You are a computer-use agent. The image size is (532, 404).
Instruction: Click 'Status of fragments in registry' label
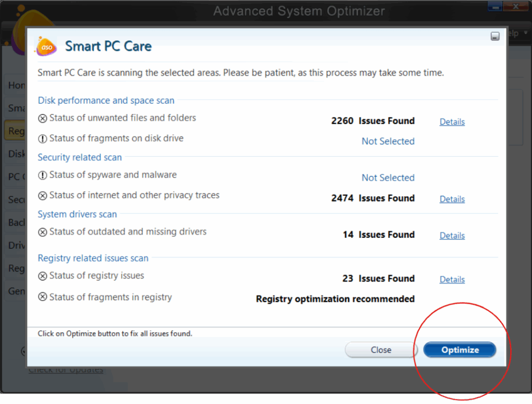click(x=111, y=297)
